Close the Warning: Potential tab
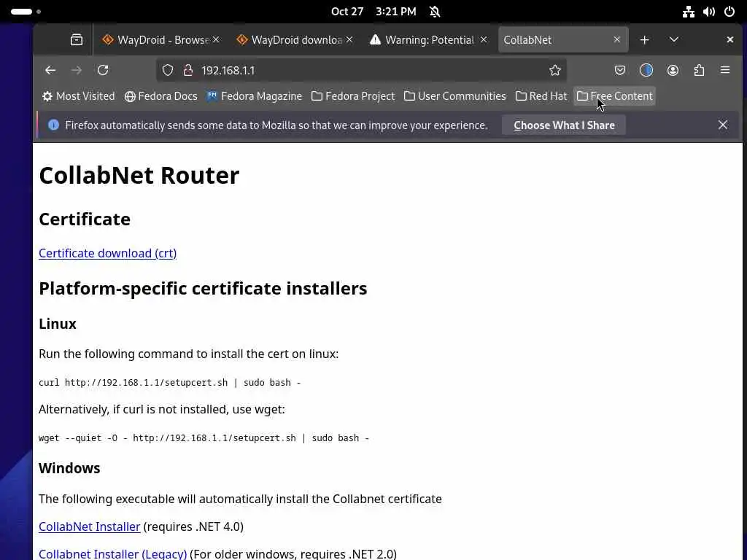The image size is (747, 560). [484, 39]
